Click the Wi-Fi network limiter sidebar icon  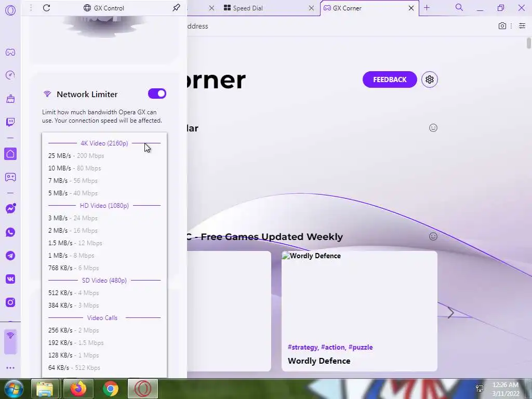click(x=10, y=342)
